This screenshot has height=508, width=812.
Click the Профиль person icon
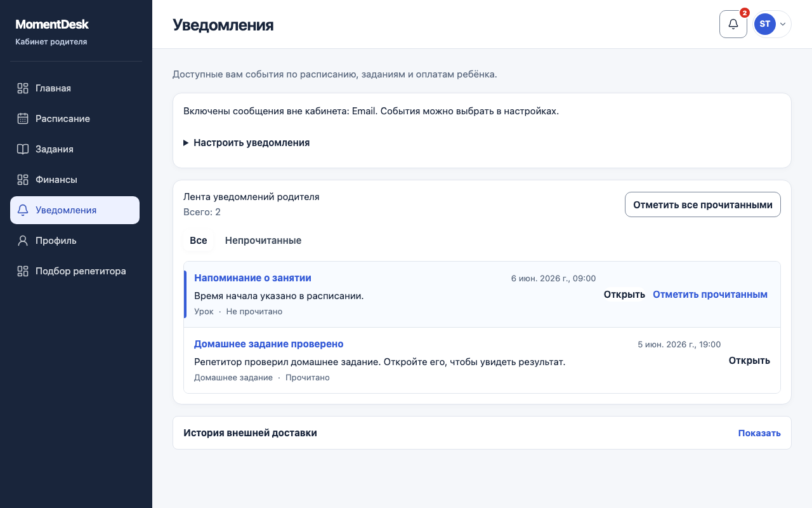23,241
